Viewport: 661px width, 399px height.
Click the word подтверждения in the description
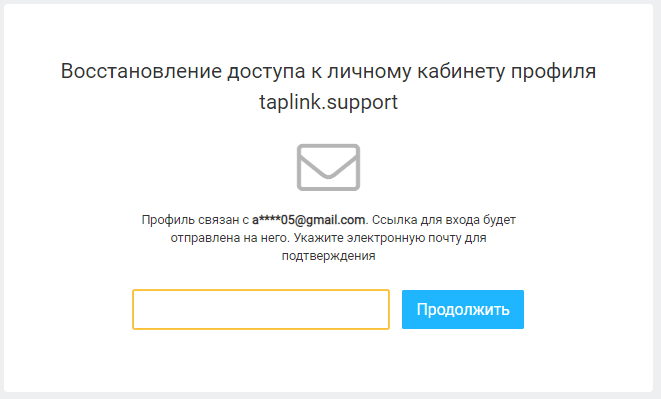[x=328, y=256]
